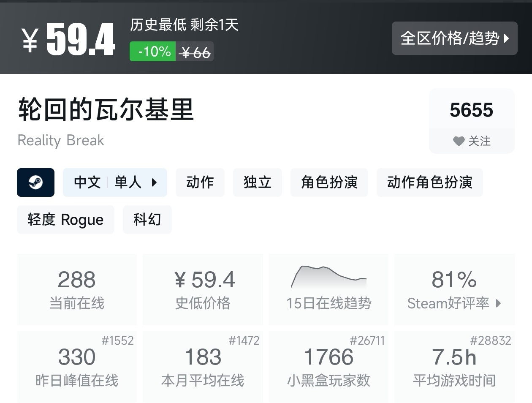This screenshot has height=403, width=532.
Task: Click the #26711 rank label
Action: [x=367, y=340]
